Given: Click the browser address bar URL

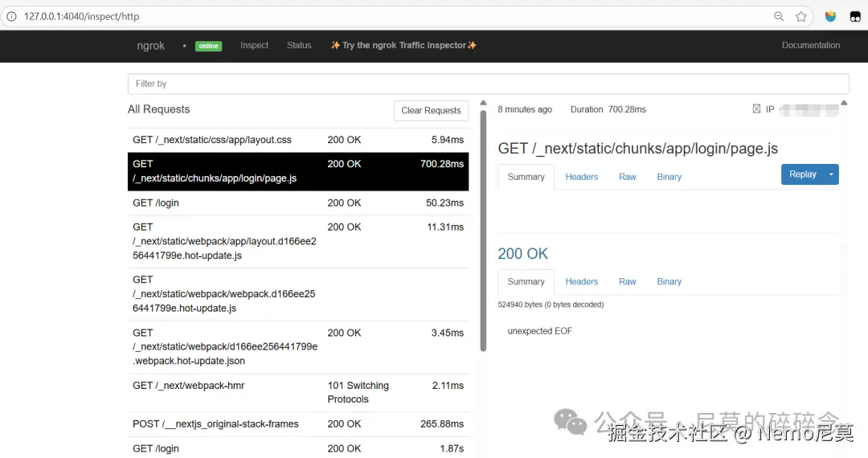Looking at the screenshot, I should click(x=81, y=16).
